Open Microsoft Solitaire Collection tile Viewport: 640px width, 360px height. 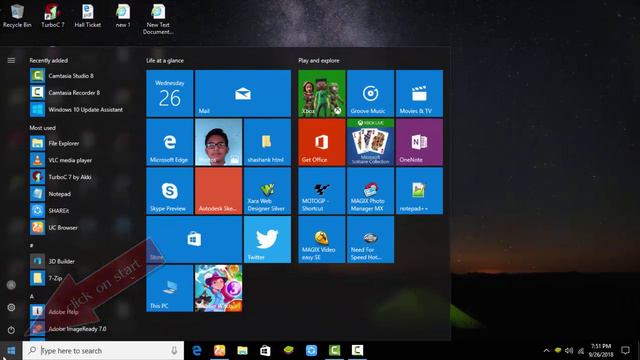pos(371,142)
